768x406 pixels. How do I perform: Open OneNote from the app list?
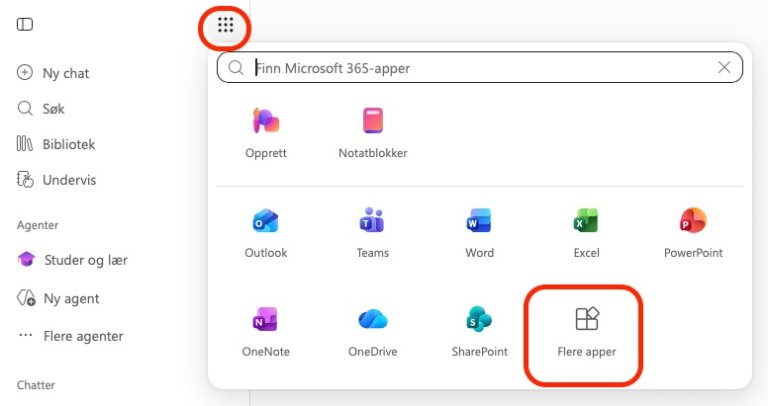[x=266, y=332]
